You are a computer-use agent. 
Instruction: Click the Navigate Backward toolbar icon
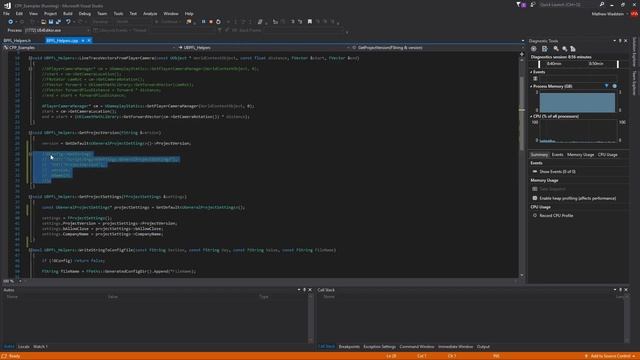coord(11,22)
